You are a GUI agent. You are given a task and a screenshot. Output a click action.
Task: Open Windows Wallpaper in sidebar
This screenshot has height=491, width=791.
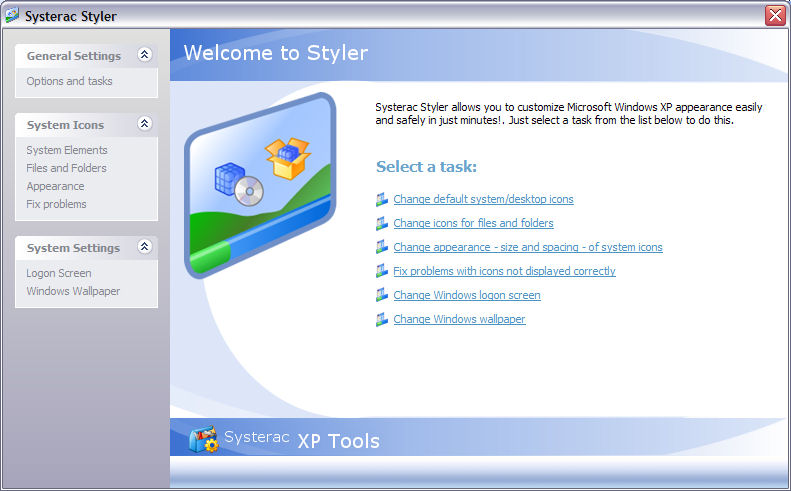(x=73, y=291)
